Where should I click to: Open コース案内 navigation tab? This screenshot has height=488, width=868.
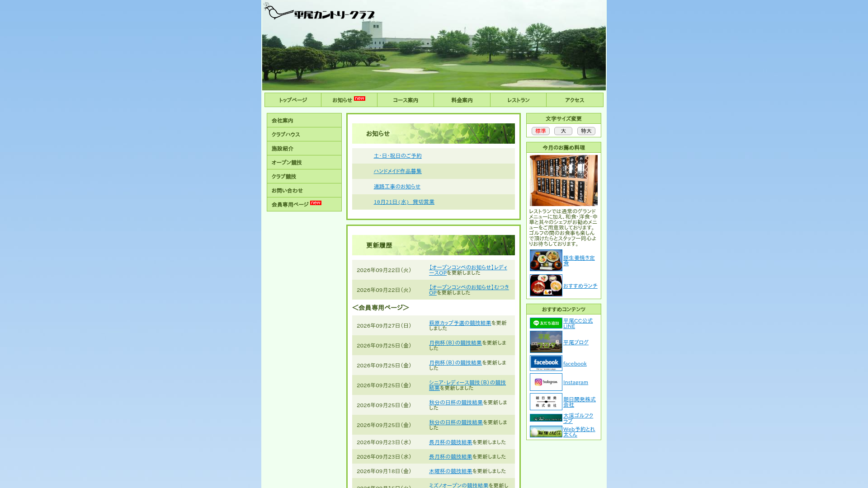(406, 100)
